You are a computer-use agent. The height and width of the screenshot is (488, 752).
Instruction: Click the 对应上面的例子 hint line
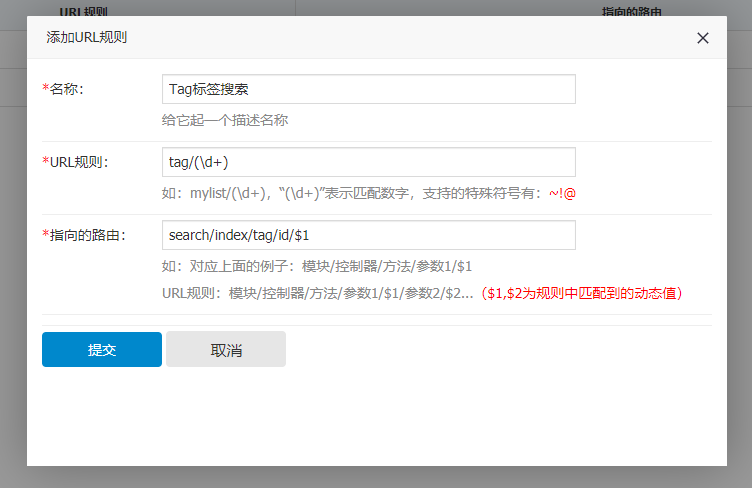pyautogui.click(x=316, y=266)
